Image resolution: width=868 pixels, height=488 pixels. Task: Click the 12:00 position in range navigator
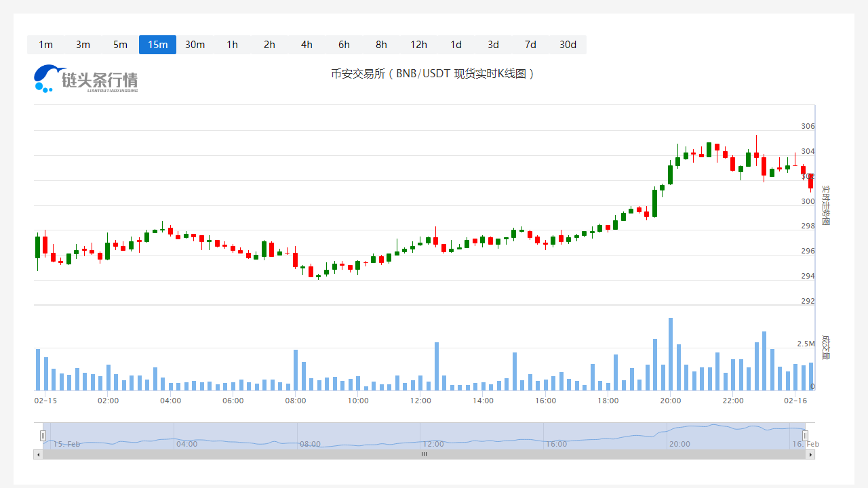(x=433, y=444)
